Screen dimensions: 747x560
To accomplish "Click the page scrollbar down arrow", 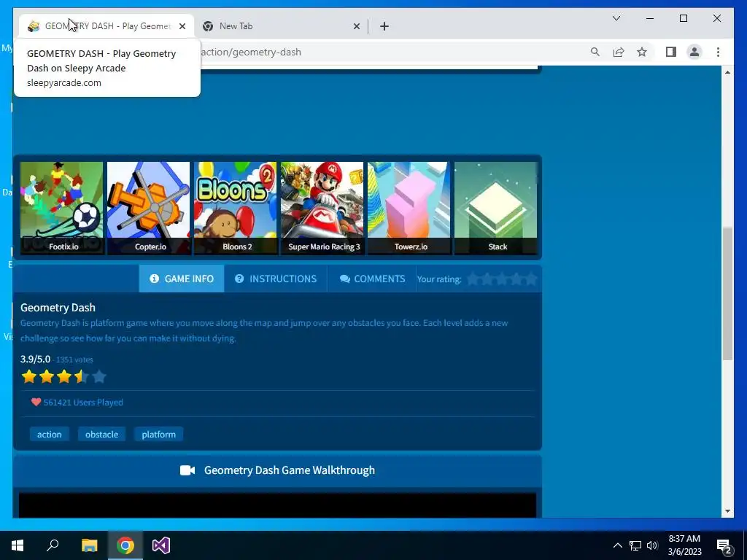I will tap(727, 511).
